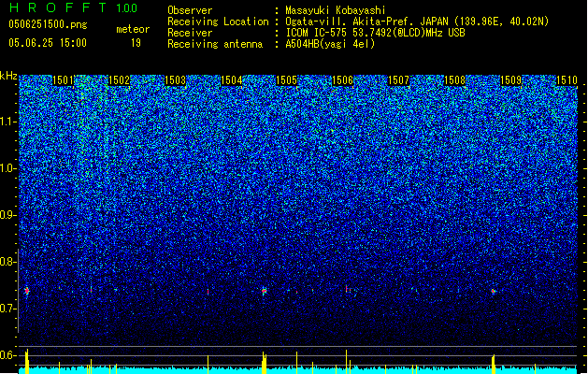The height and width of the screenshot is (374, 588).
Task: Click the HROFFT 1.0.0 title text
Action: point(73,7)
